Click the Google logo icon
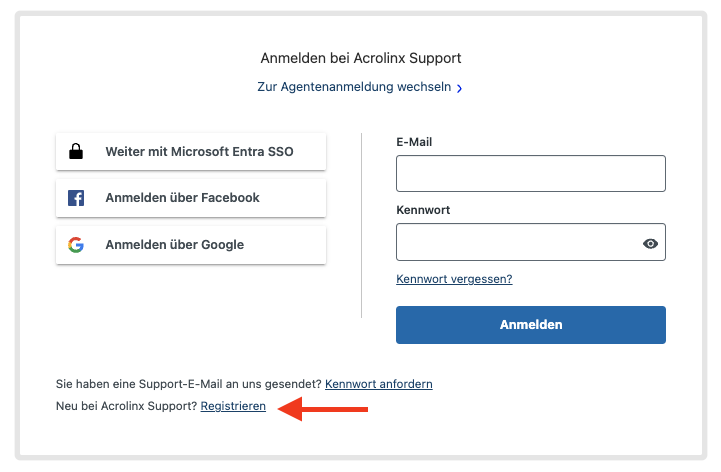721x472 pixels. (x=76, y=245)
